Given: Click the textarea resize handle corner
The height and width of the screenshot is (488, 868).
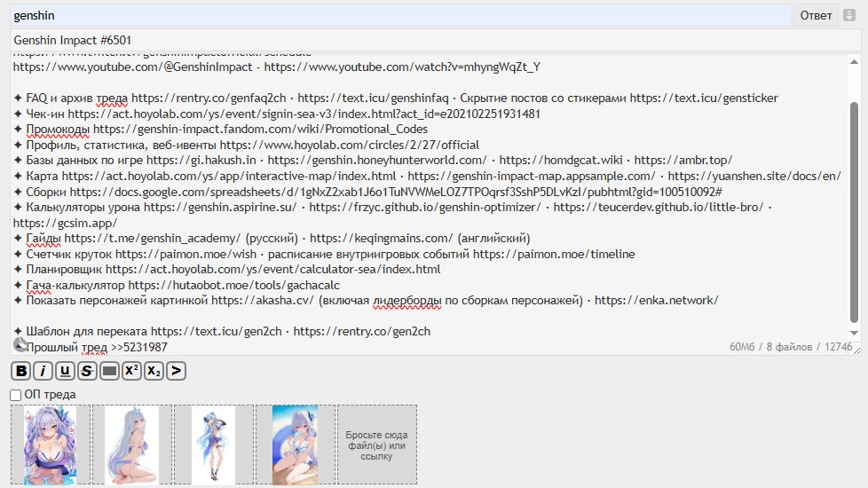Looking at the screenshot, I should (857, 350).
